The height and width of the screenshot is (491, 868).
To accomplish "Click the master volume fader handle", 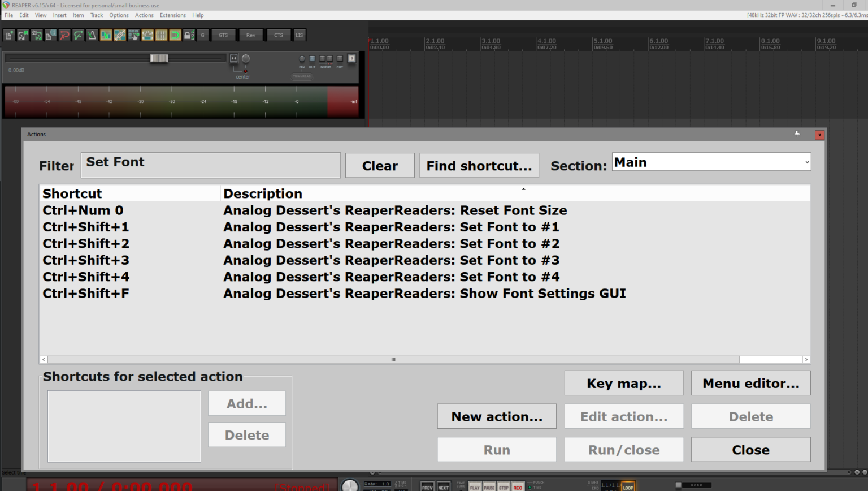I will [159, 58].
